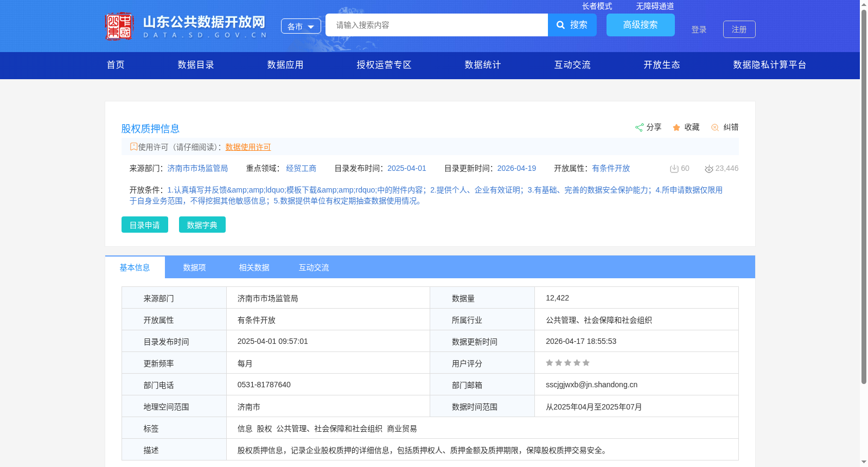Click the 有条件开放 open attribute link
Viewport: 868px width, 467px height.
[611, 169]
